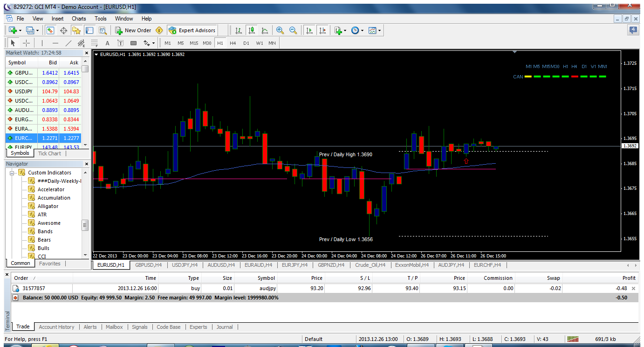This screenshot has height=347, width=644.
Task: Select the Trendline drawing tool
Action: (68, 43)
